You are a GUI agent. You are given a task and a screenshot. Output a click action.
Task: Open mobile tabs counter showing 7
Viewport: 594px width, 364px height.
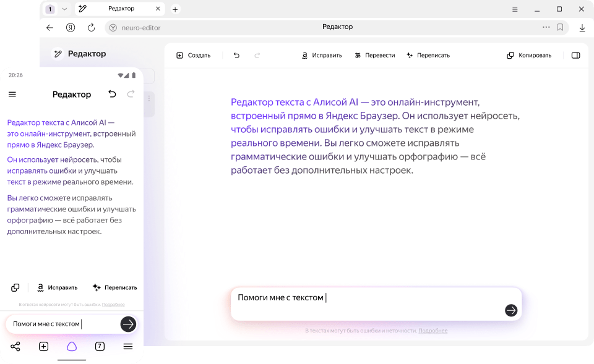coord(100,347)
